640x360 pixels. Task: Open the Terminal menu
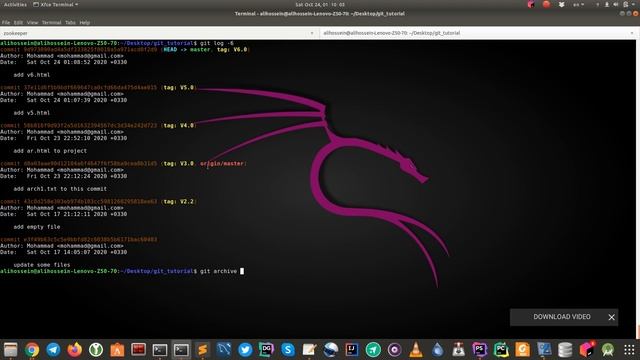click(51, 22)
